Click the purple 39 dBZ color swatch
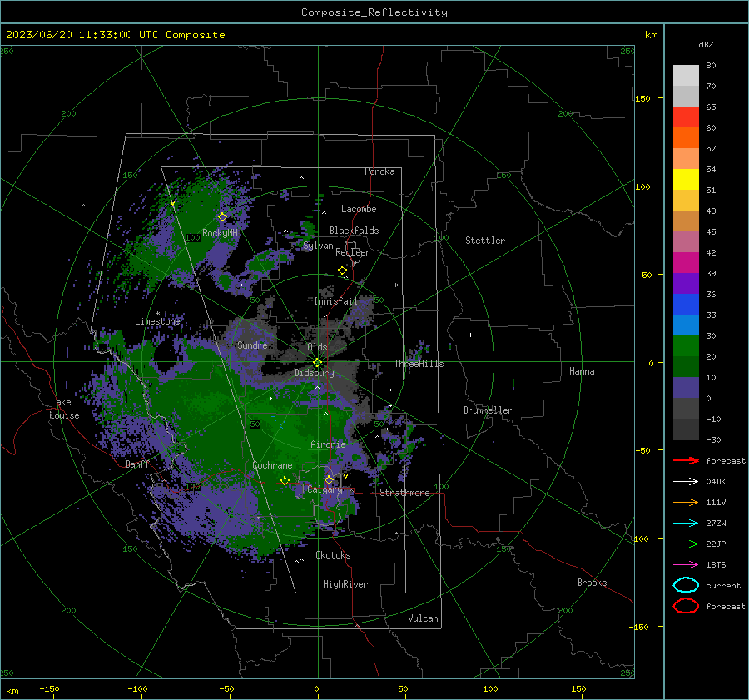Image resolution: width=749 pixels, height=700 pixels. [686, 283]
